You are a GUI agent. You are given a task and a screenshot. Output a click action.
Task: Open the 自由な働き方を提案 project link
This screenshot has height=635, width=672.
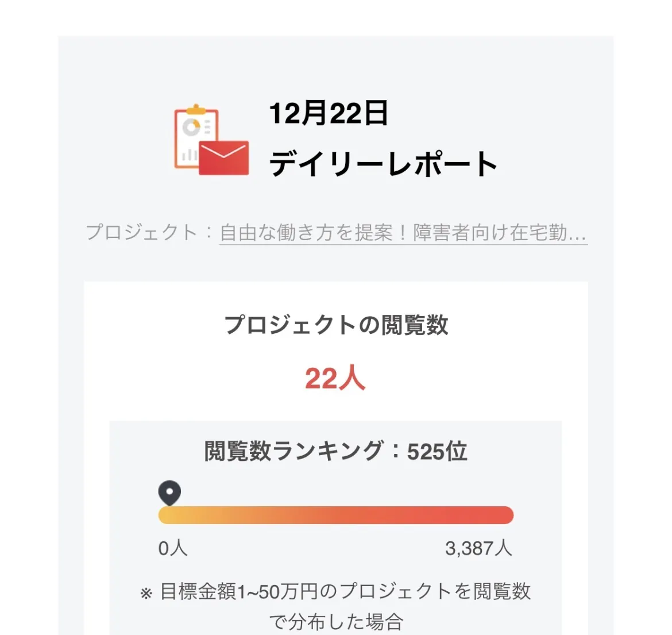click(403, 233)
